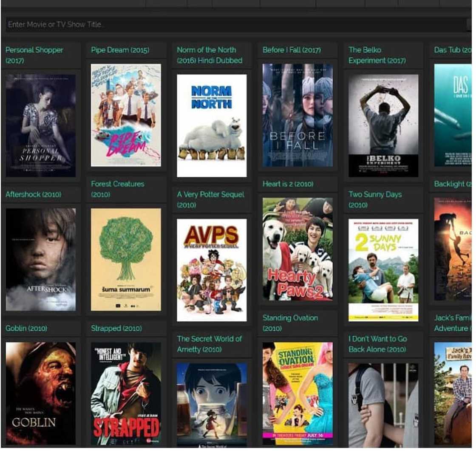Select Norm of the North Hindi Dubbed link

click(208, 55)
